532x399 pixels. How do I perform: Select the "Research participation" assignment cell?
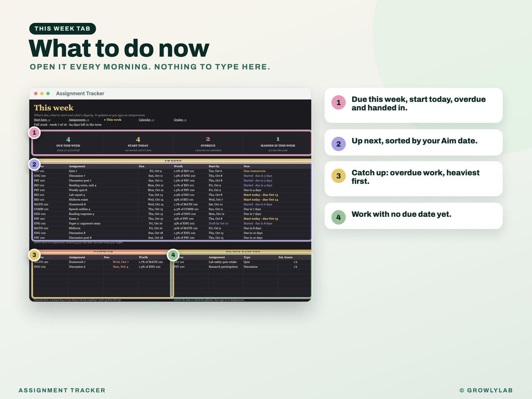[x=223, y=267]
